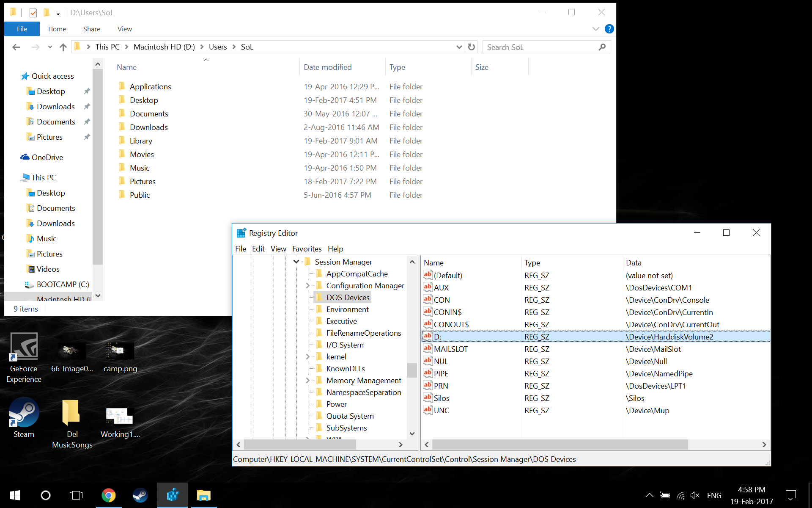Unmute the system volume in the tray
The height and width of the screenshot is (508, 812).
(695, 495)
